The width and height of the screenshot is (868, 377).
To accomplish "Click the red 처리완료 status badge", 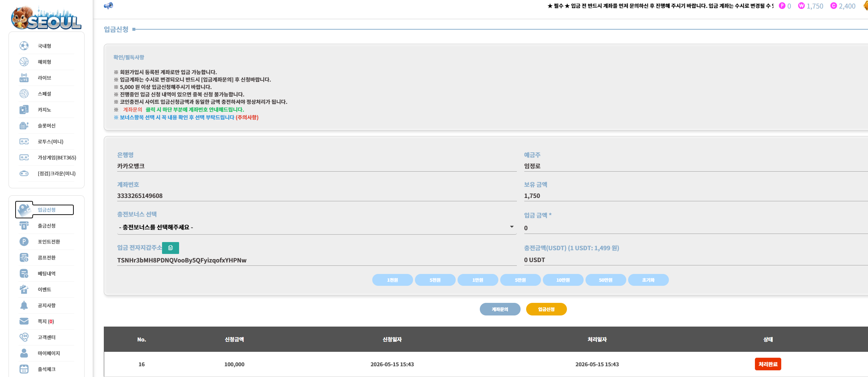I will pos(768,364).
